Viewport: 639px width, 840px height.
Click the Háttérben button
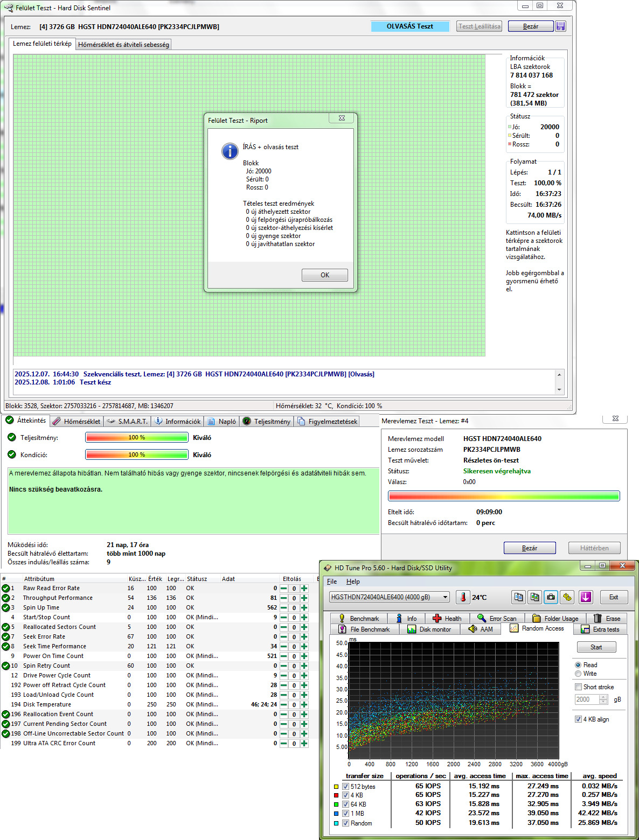(x=594, y=548)
